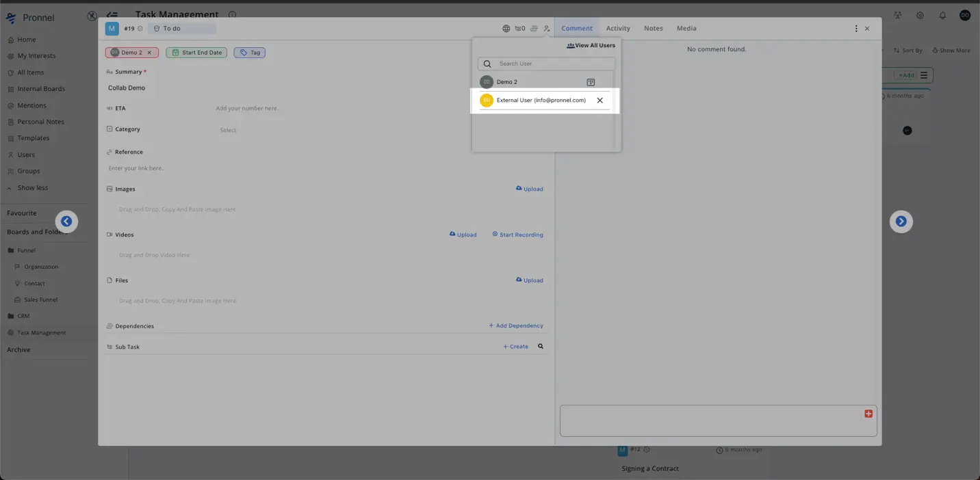The height and width of the screenshot is (480, 980).
Task: Open the Notes tab
Action: [654, 29]
